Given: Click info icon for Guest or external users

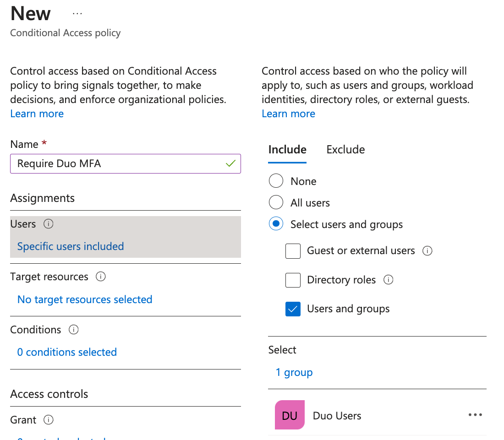Looking at the screenshot, I should click(427, 251).
